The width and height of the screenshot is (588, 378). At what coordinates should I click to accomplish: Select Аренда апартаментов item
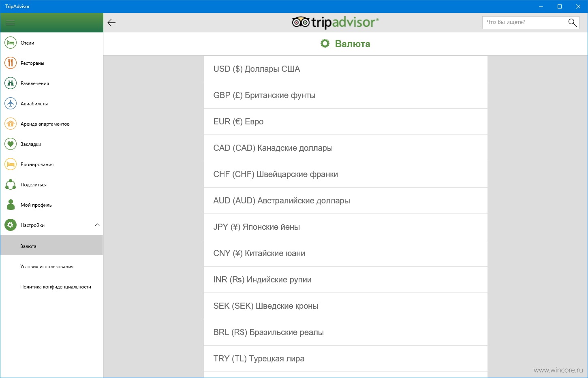[x=51, y=124]
